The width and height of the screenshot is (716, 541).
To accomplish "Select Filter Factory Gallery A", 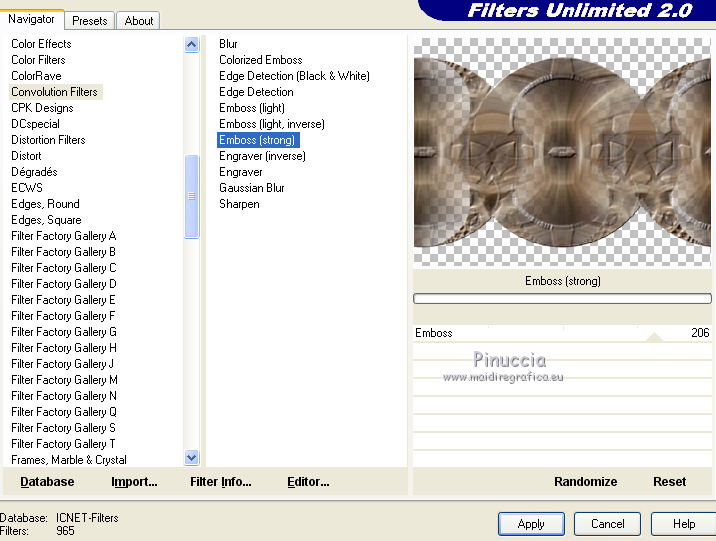I will click(63, 236).
